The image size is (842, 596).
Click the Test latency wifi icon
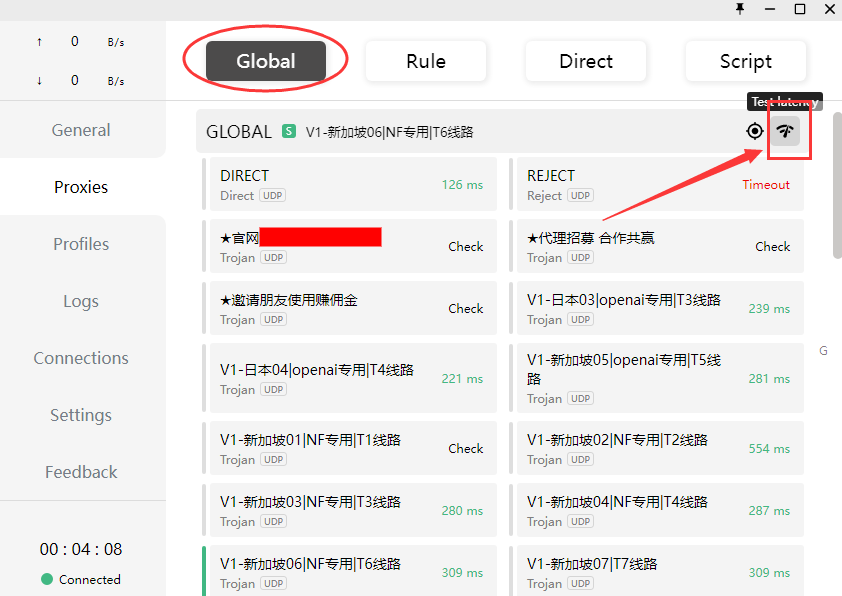click(785, 131)
